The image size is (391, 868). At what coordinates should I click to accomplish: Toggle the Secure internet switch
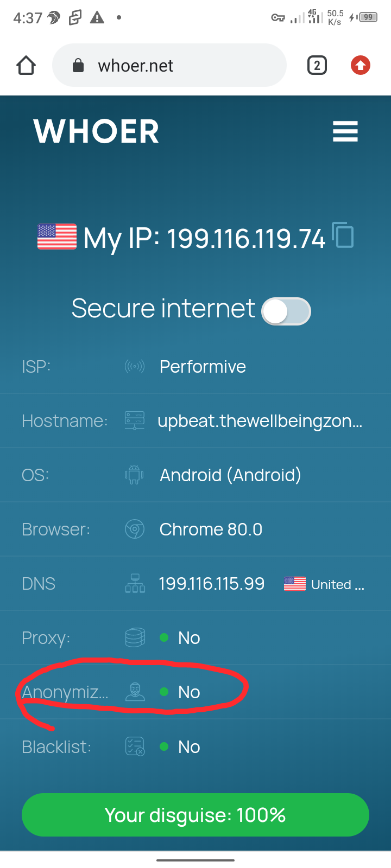286,311
